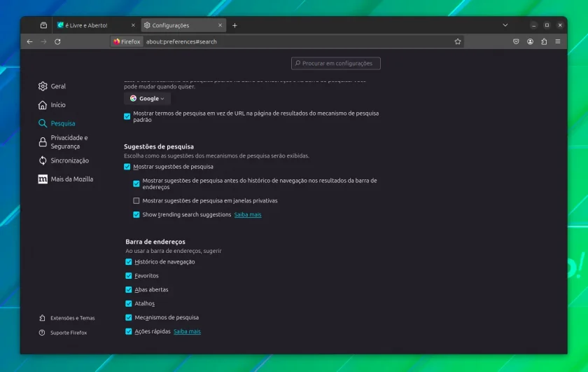Open the Sincronização section
This screenshot has width=588, height=372.
pos(70,160)
